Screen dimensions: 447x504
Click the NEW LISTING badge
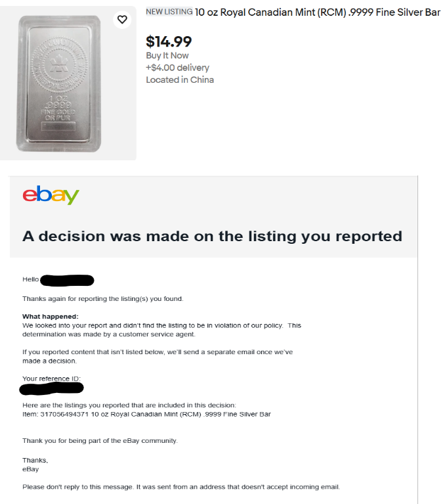(x=169, y=12)
